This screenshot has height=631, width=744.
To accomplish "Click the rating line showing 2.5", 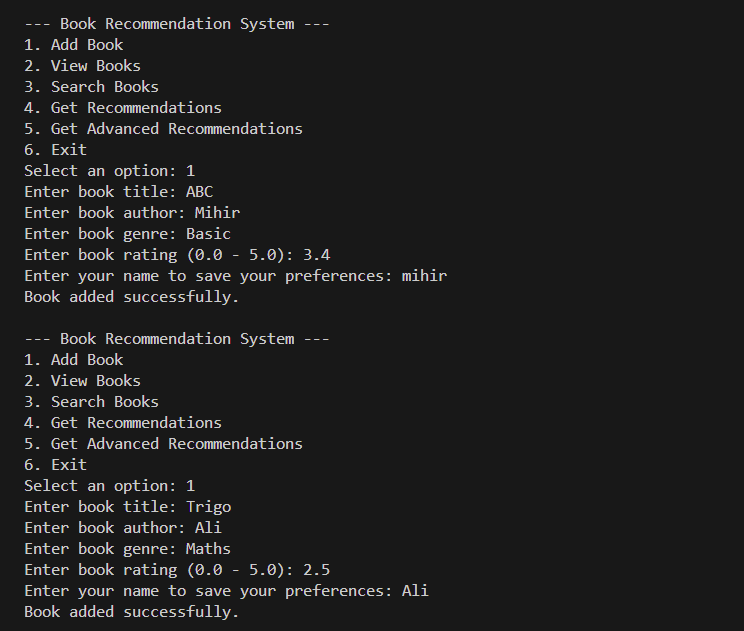I will point(177,570).
